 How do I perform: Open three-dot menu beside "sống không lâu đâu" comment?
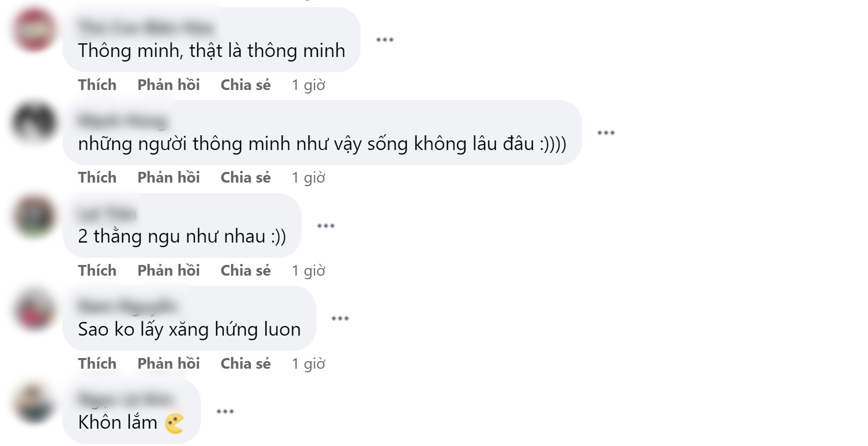pyautogui.click(x=606, y=133)
